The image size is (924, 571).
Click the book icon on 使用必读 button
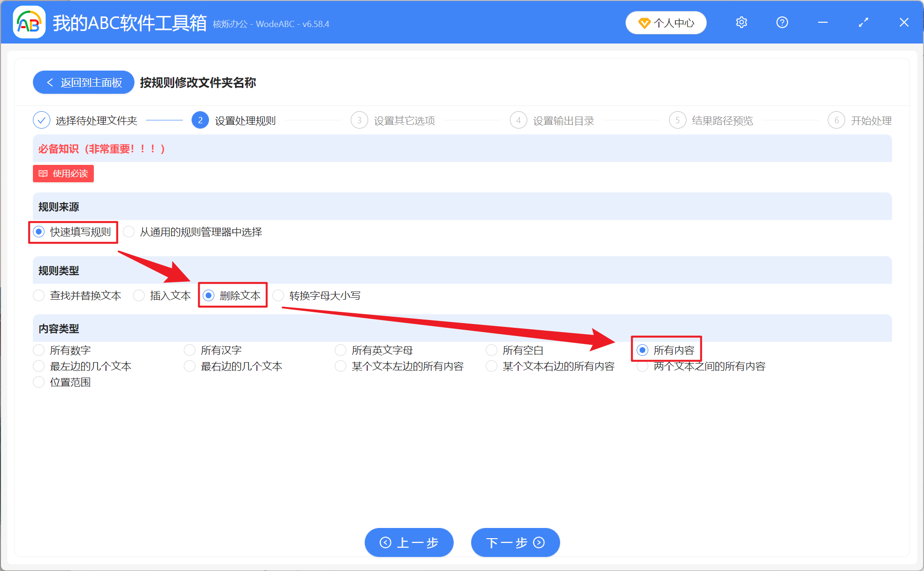43,174
